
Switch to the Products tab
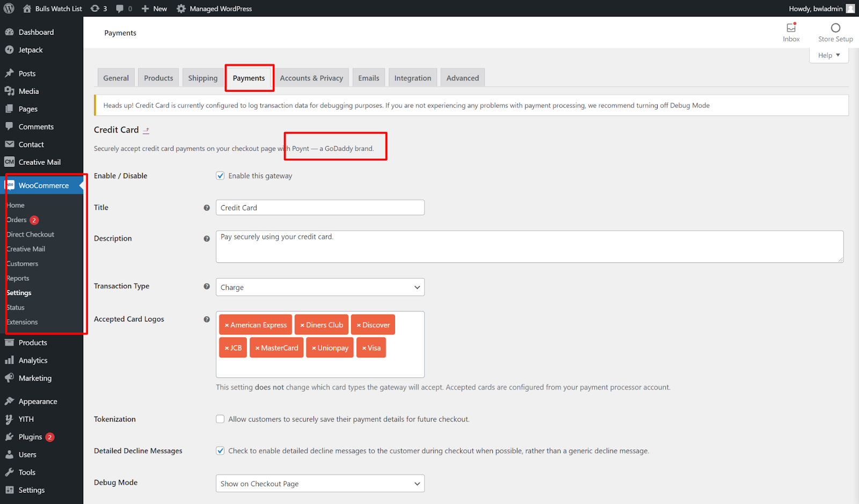tap(158, 78)
